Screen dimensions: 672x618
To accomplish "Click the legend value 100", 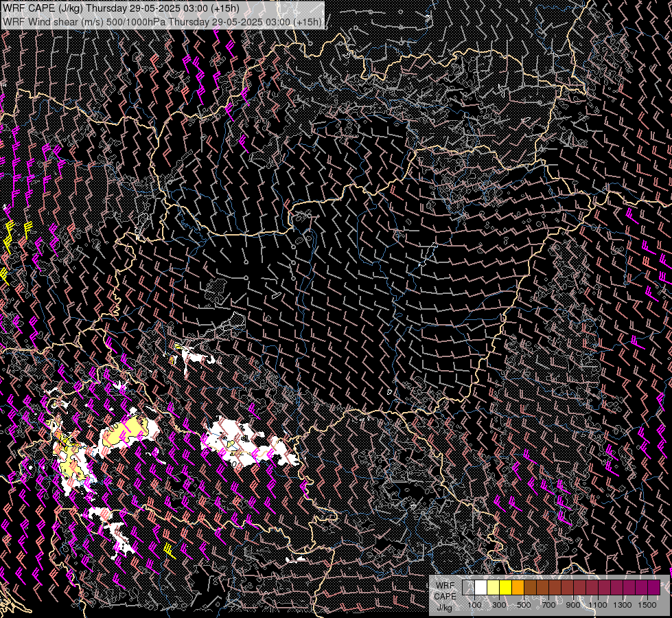I will coord(474,605).
